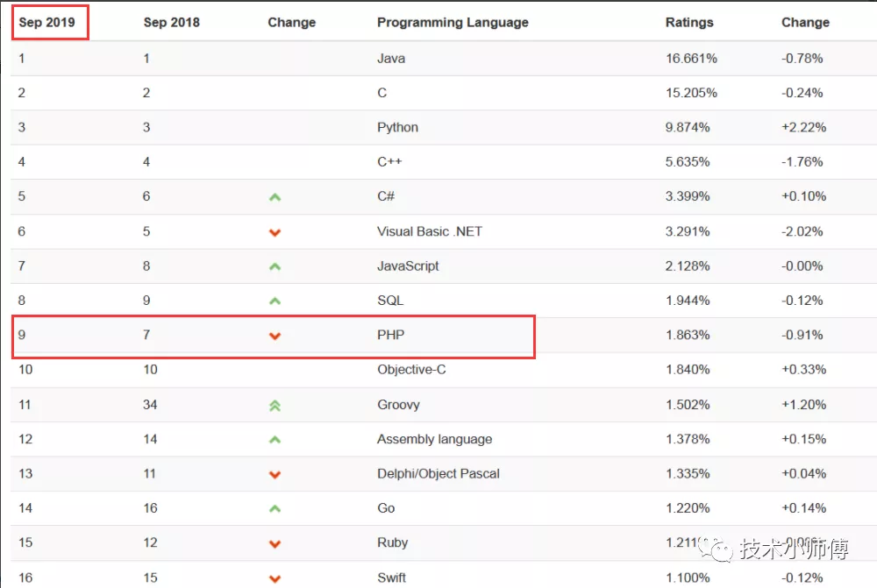Click the green up arrow in JavaScript row
Viewport: 877px width, 588px height.
tap(275, 266)
